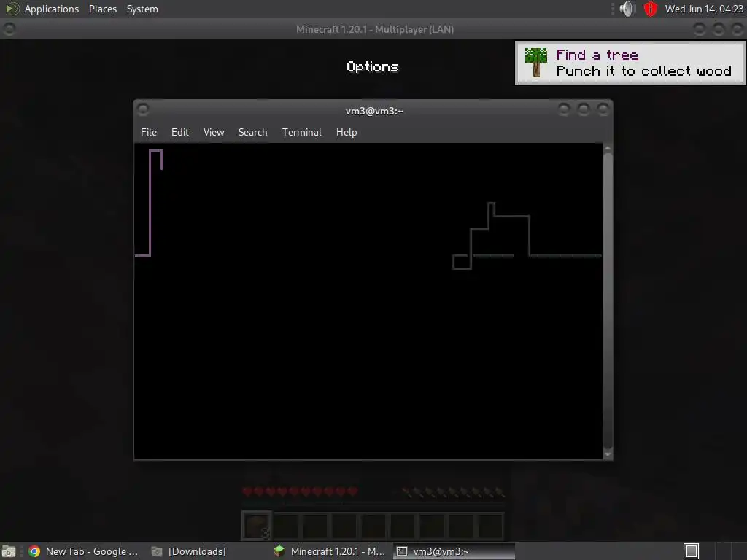Open the Help menu in terminal
Viewport: 747px width, 560px height.
pyautogui.click(x=347, y=132)
